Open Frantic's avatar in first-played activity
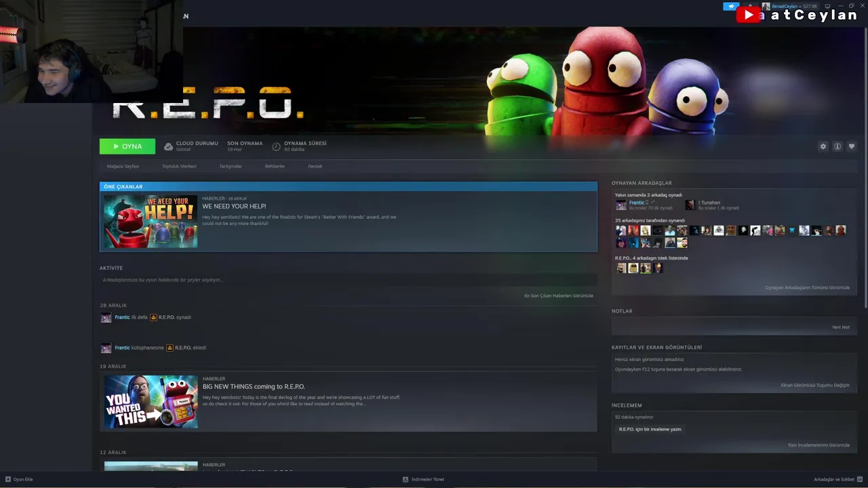 coord(106,318)
